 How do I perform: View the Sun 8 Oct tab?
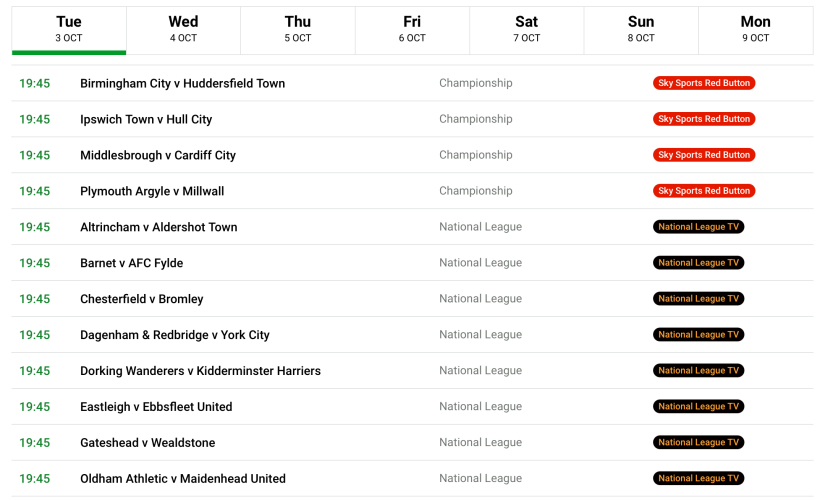641,29
